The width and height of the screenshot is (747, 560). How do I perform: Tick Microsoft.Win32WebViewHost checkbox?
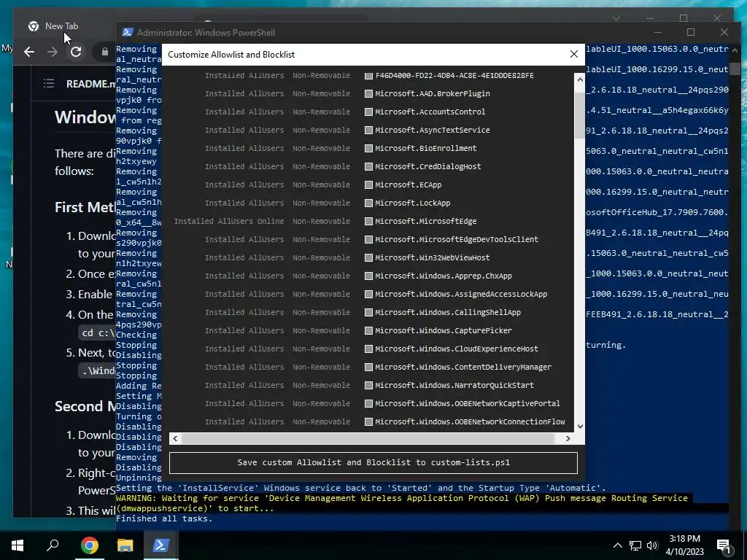[x=368, y=257]
